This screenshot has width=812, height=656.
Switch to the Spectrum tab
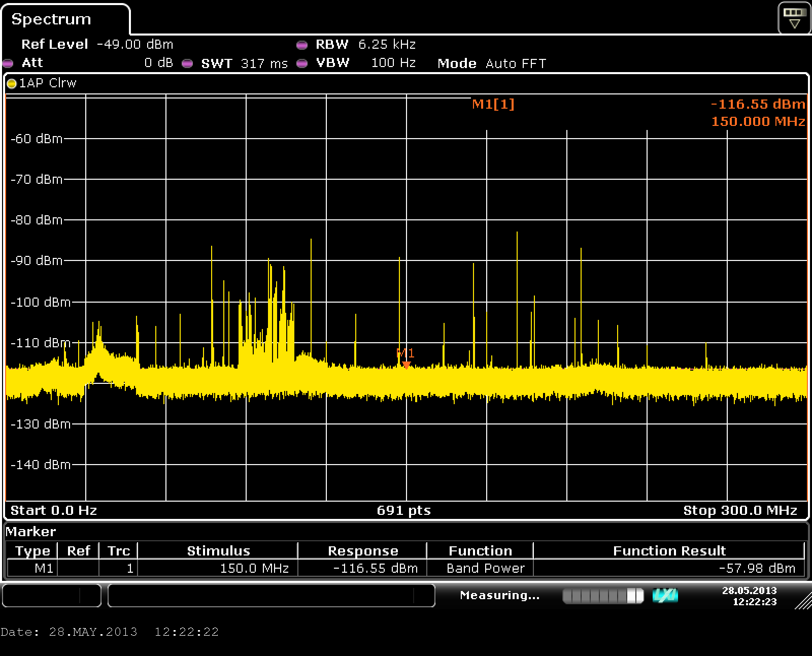click(x=51, y=19)
